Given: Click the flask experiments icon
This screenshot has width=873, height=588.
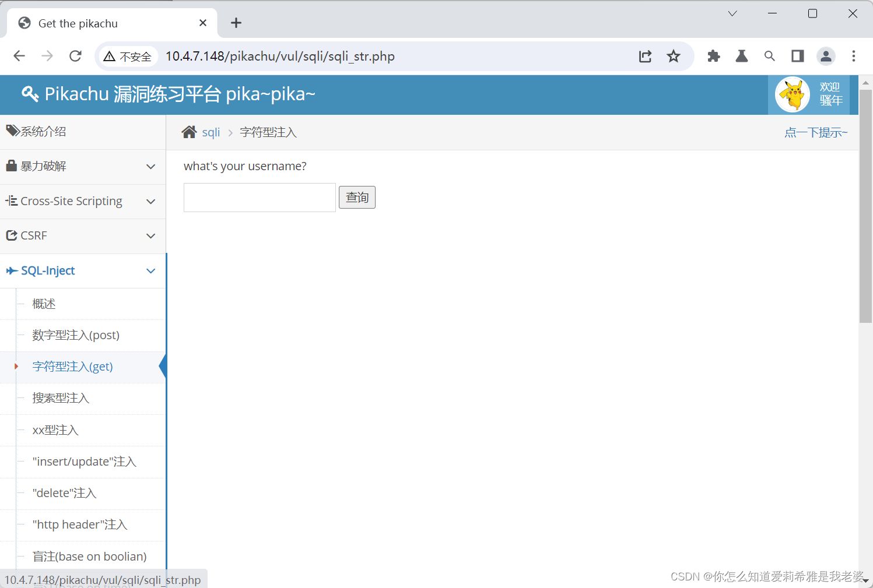Looking at the screenshot, I should (741, 56).
